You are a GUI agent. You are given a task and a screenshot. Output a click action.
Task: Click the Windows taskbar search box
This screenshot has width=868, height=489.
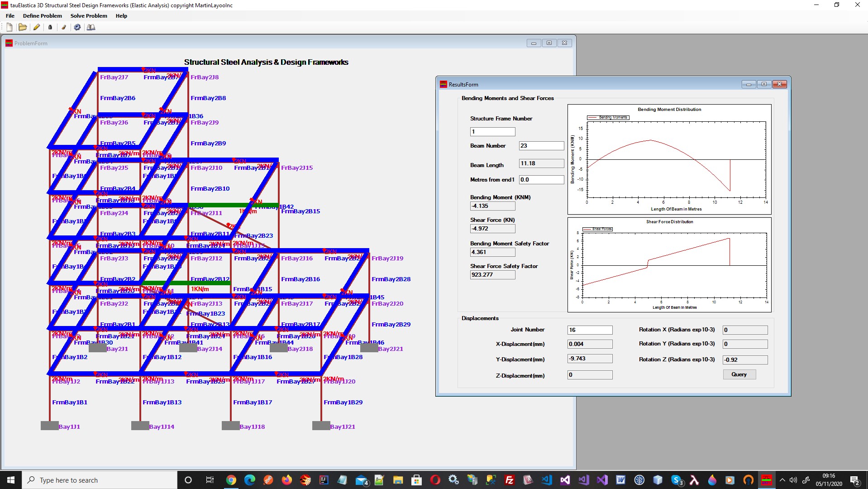click(x=100, y=480)
